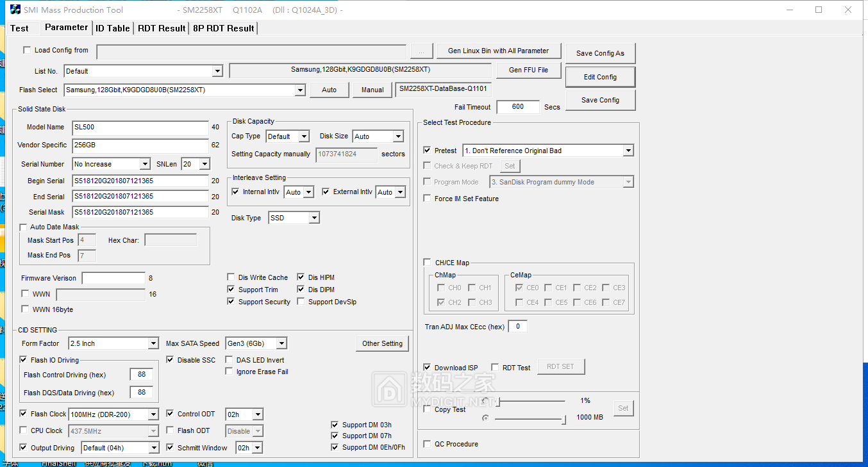Open the 8P RDT Result tab
Image resolution: width=868 pixels, height=467 pixels.
coord(224,28)
